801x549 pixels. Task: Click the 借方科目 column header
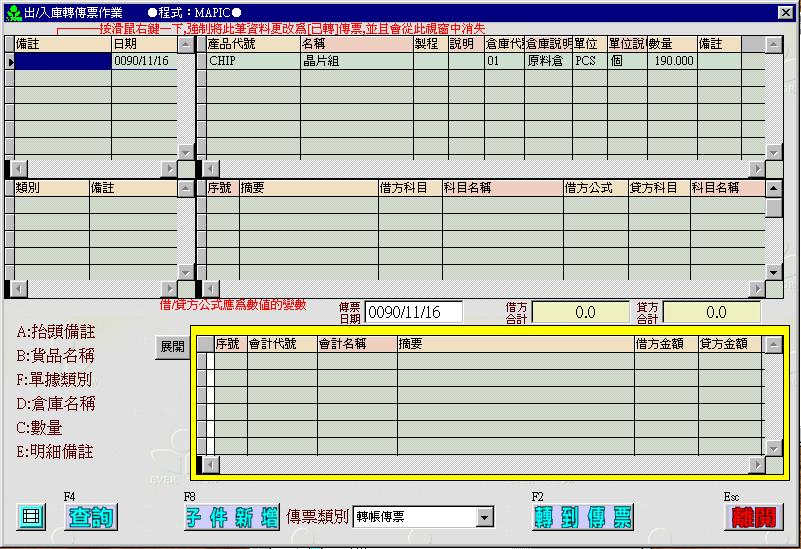tap(409, 188)
